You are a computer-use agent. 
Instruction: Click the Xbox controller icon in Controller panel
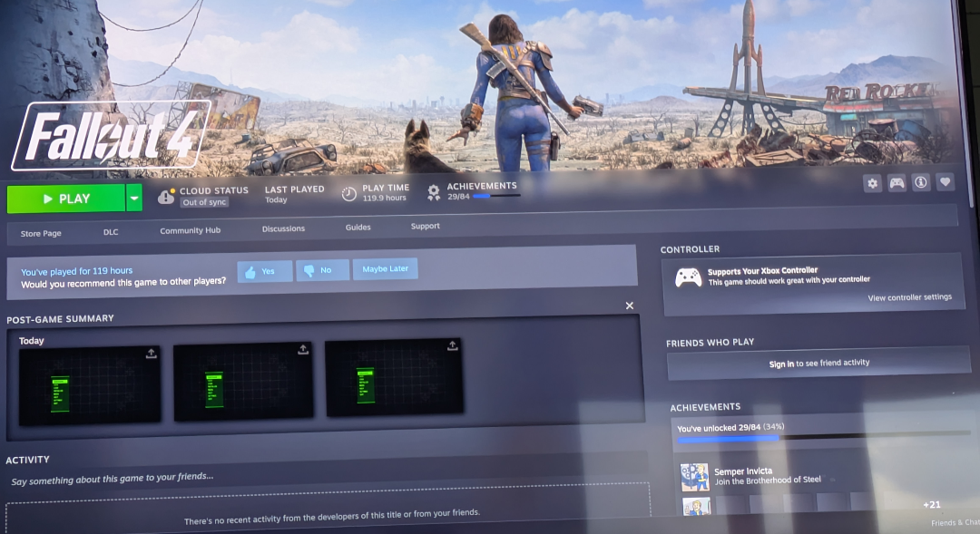[688, 277]
